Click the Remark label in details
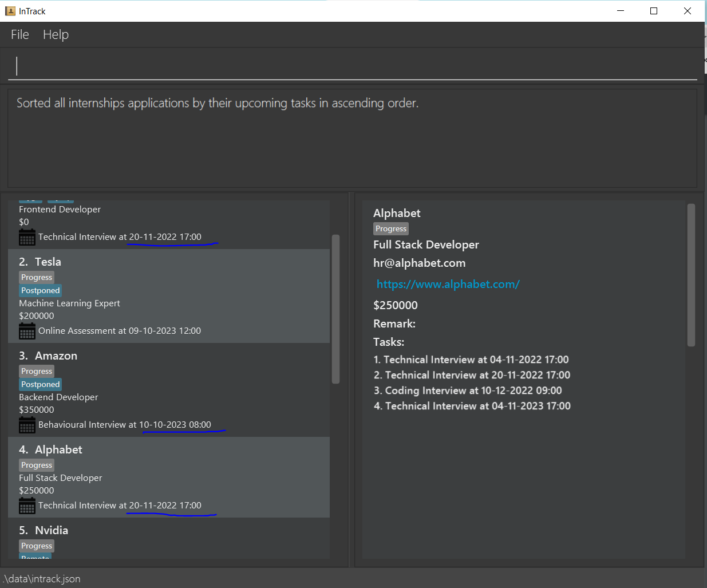Screen dimensions: 707x588 [x=394, y=323]
